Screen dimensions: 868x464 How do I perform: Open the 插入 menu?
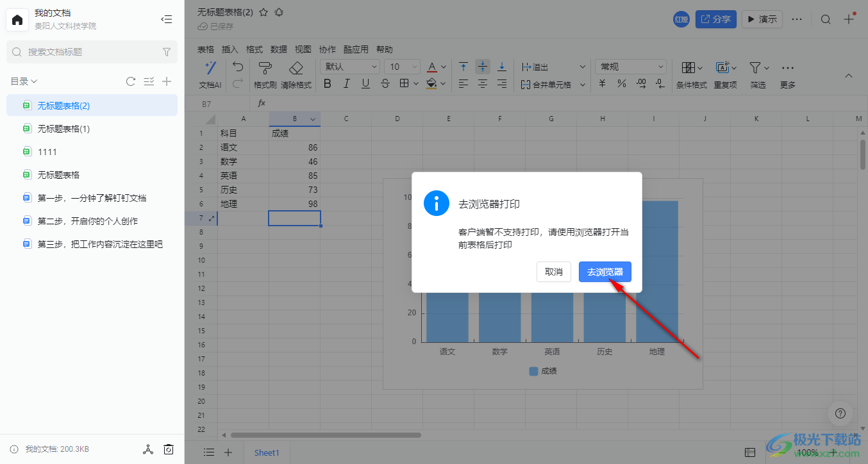[x=230, y=49]
